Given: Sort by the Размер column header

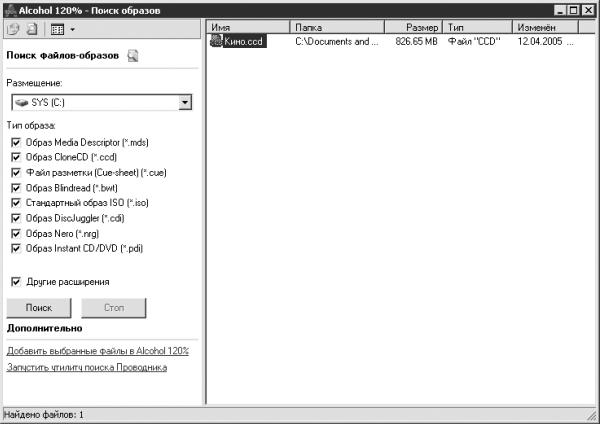Looking at the screenshot, I should pyautogui.click(x=413, y=27).
